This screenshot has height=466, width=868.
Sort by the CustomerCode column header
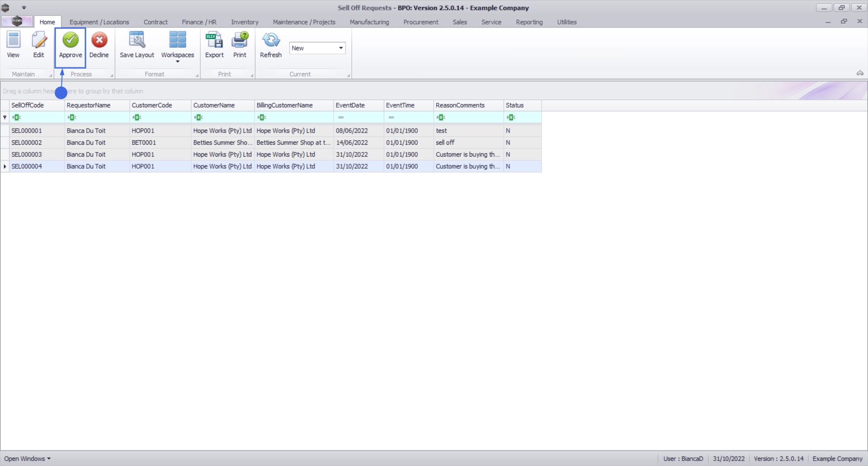(x=160, y=105)
